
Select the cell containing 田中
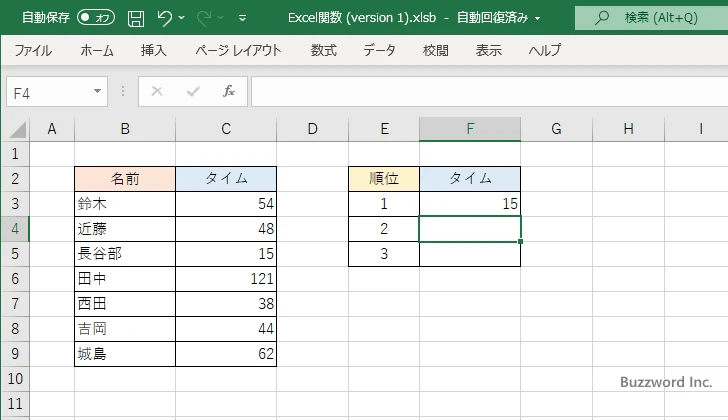[125, 279]
